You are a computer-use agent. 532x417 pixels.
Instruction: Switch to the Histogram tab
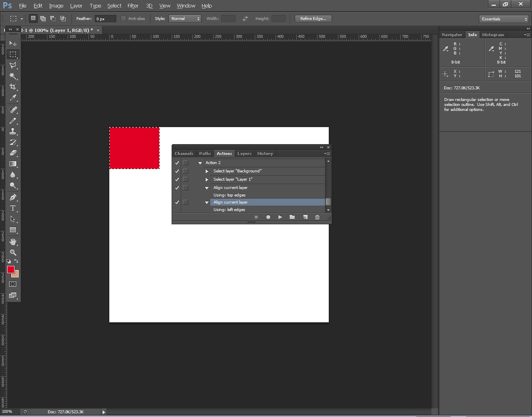pos(493,35)
